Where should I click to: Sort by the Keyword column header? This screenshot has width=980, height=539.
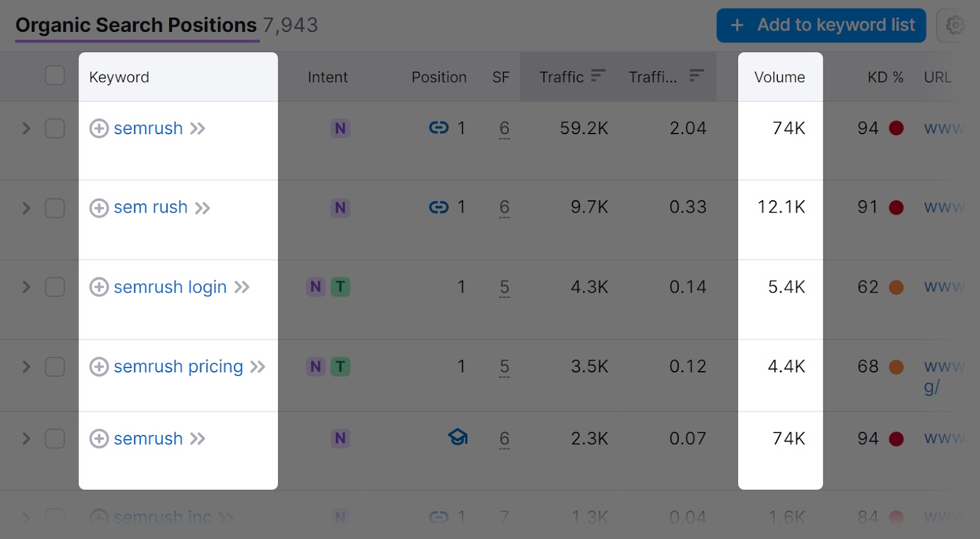[119, 77]
